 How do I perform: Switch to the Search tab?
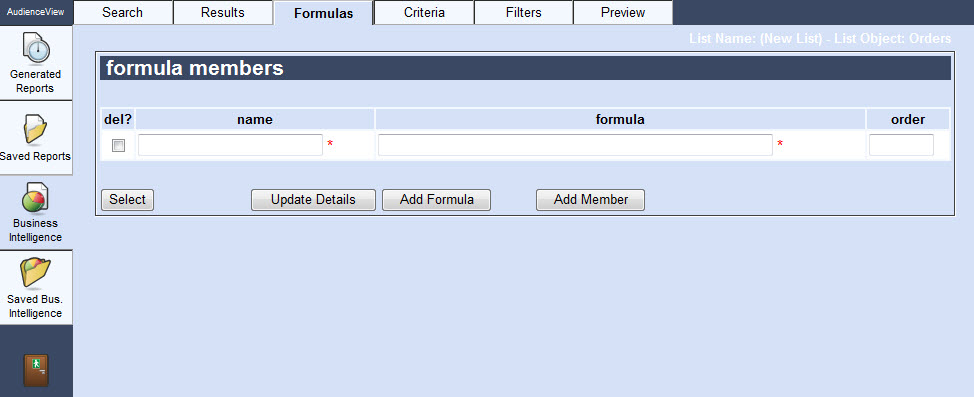pyautogui.click(x=122, y=12)
